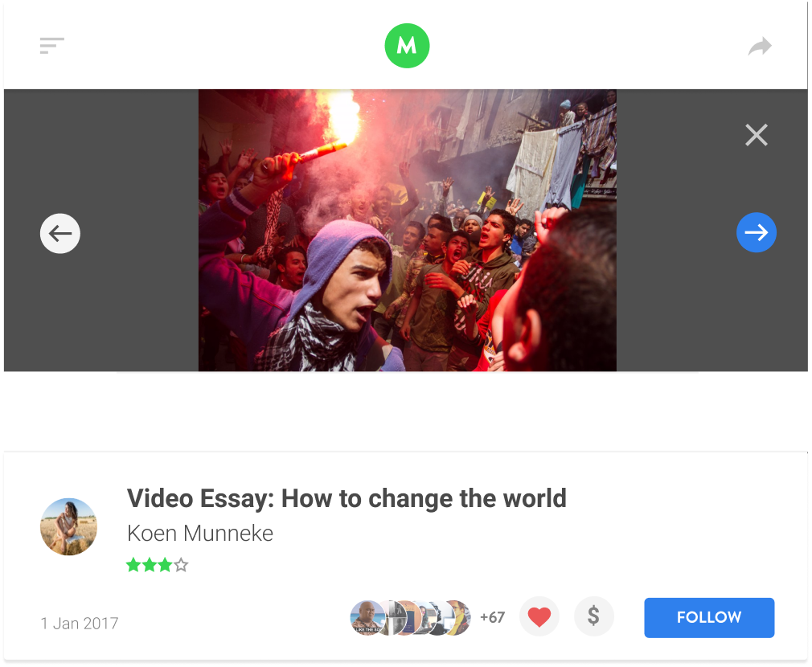Open the Video Essay title
Screen dimensions: 812x667
coord(347,498)
